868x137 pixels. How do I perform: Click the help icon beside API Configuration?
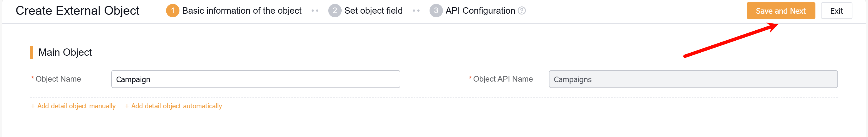[521, 11]
